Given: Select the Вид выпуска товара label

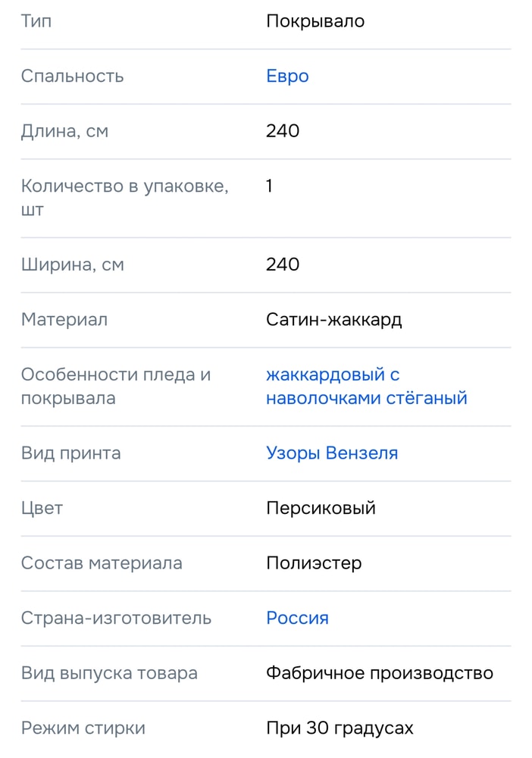Looking at the screenshot, I should [x=109, y=673].
